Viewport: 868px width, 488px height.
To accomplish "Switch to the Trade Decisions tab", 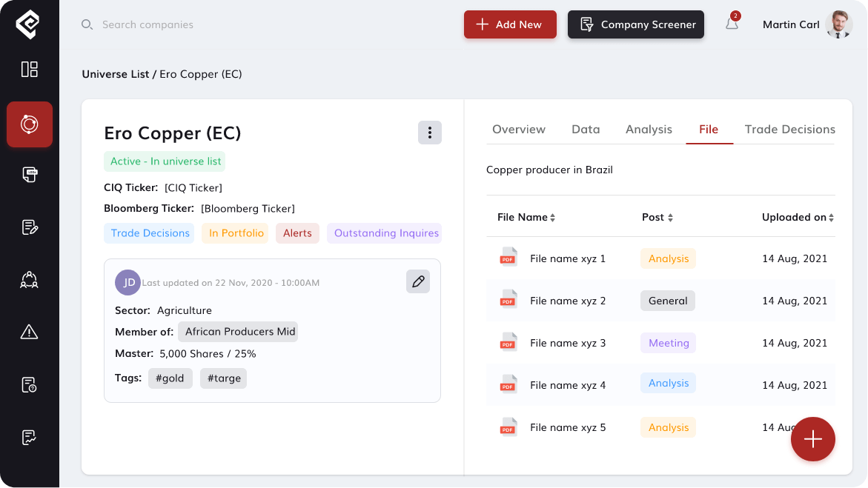I will point(790,130).
